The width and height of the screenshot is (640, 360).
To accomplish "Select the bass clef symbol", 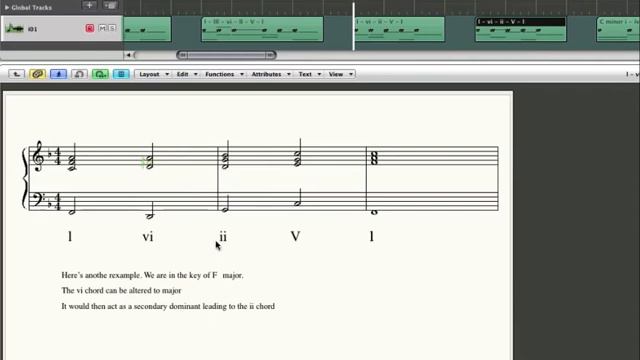I will pyautogui.click(x=38, y=199).
